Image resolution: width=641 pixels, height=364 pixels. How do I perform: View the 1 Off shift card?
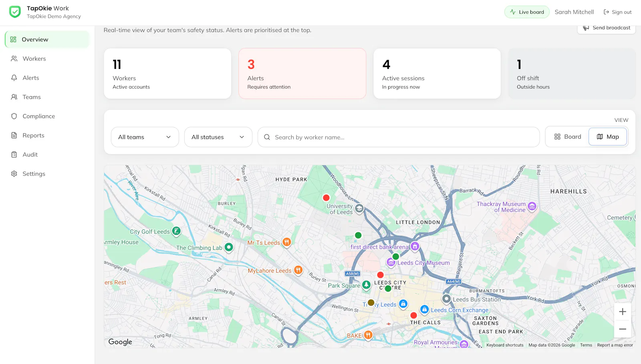[572, 74]
